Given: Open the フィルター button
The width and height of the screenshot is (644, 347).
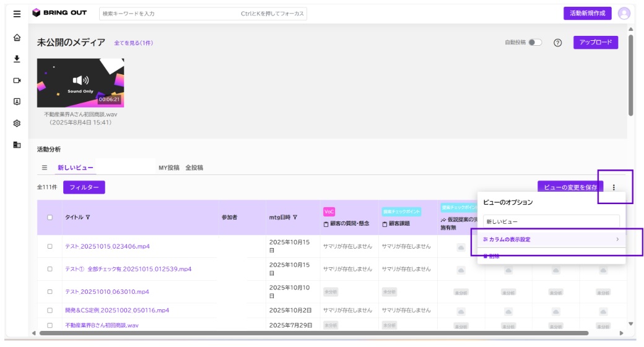Looking at the screenshot, I should pos(84,187).
